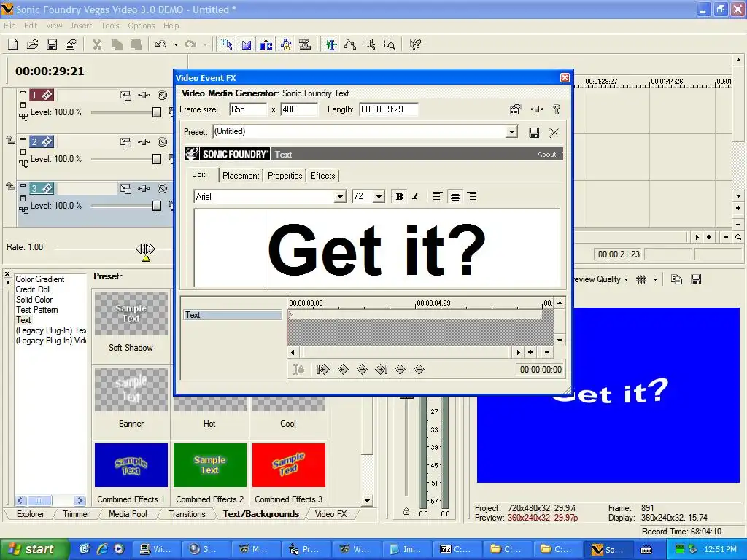Toggle Automatic Crossfades in the toolbar
The width and height of the screenshot is (747, 560).
click(247, 44)
